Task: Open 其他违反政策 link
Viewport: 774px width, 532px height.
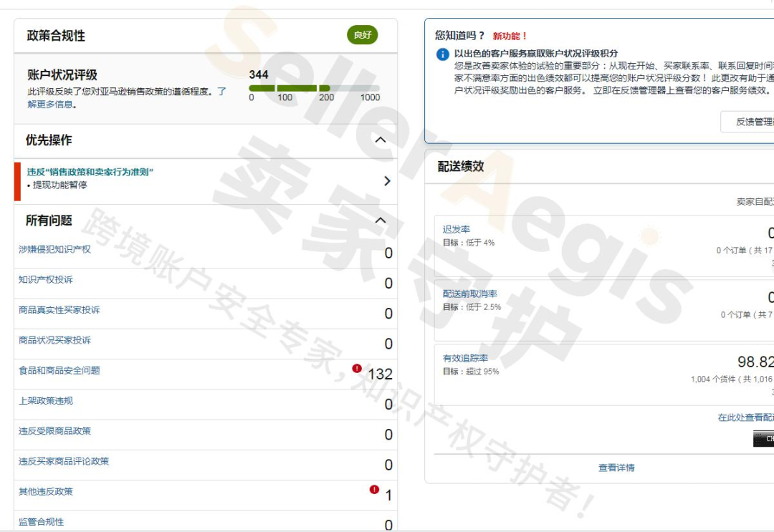Action: 45,492
